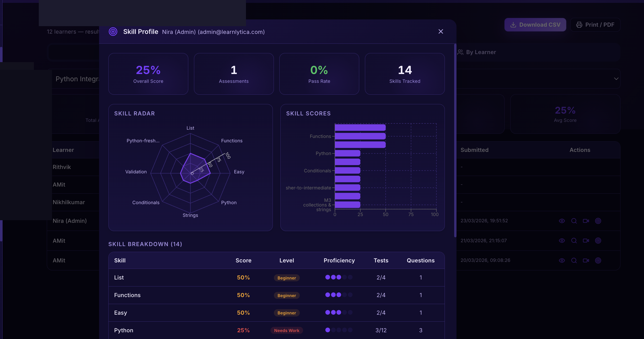Inspect the 21/03/2026 submission with magnifier icon

(x=574, y=241)
